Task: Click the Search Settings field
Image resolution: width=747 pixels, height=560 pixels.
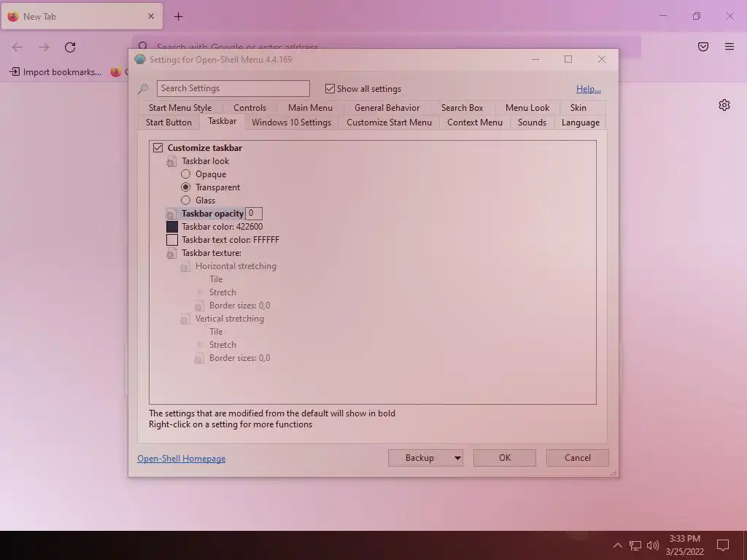Action: [233, 88]
